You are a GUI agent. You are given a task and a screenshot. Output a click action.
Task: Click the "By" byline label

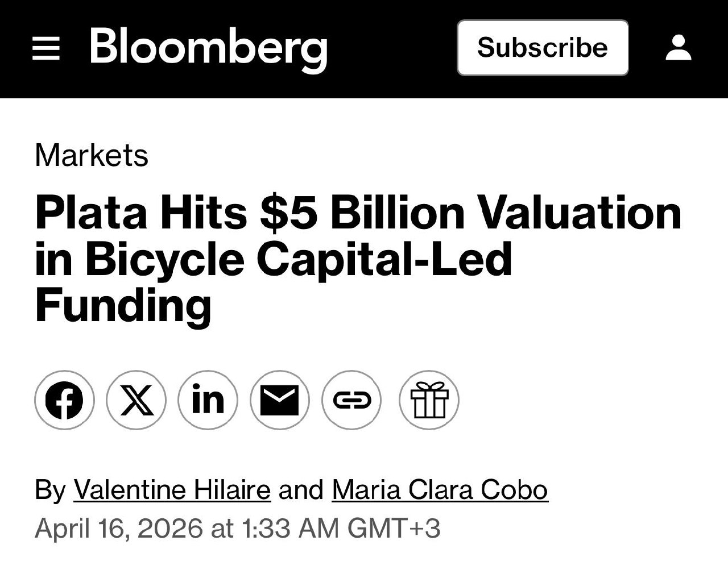click(50, 490)
